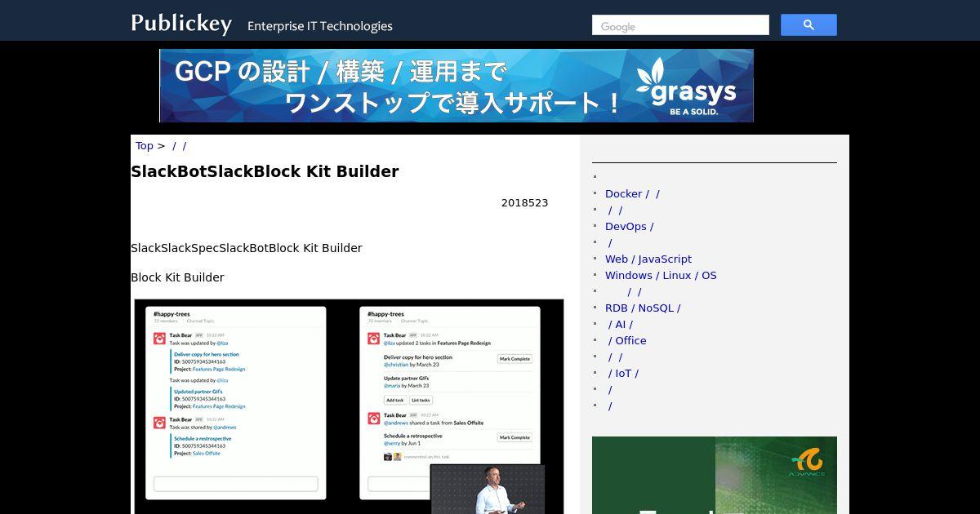Open the Web / JavaScript category link
The width and height of the screenshot is (980, 514).
coord(648,259)
